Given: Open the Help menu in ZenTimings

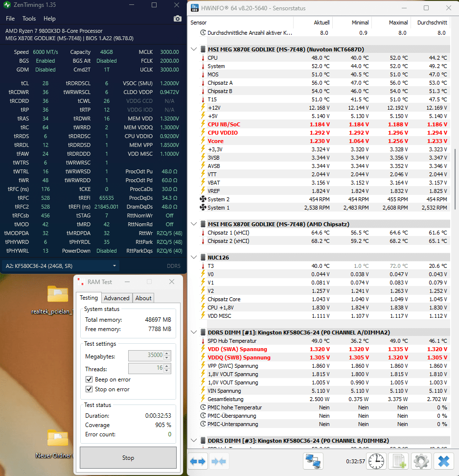Looking at the screenshot, I should (x=49, y=19).
